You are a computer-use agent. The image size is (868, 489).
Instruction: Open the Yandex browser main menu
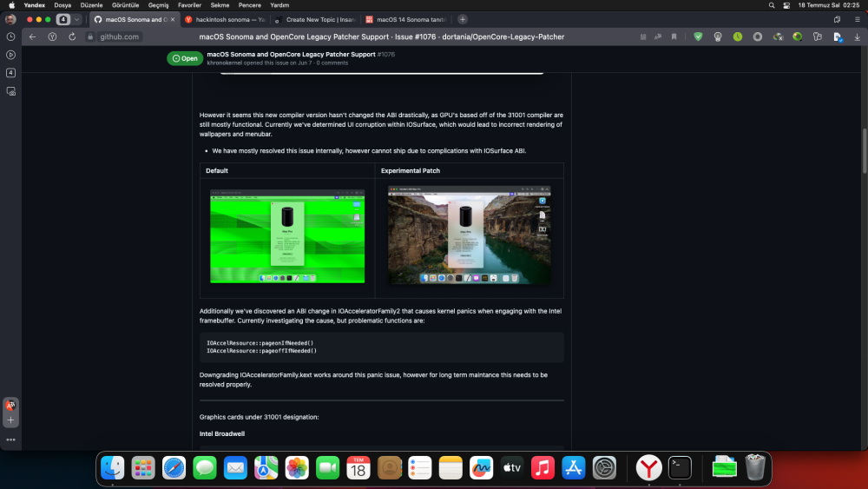[x=857, y=19]
